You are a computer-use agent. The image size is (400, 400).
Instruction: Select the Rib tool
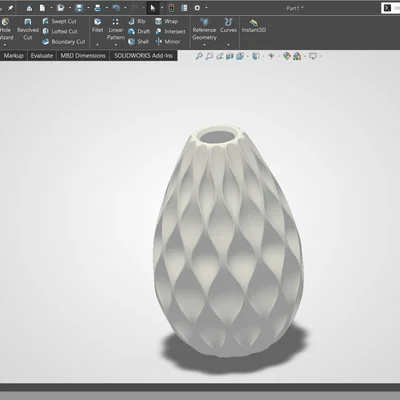(x=137, y=21)
